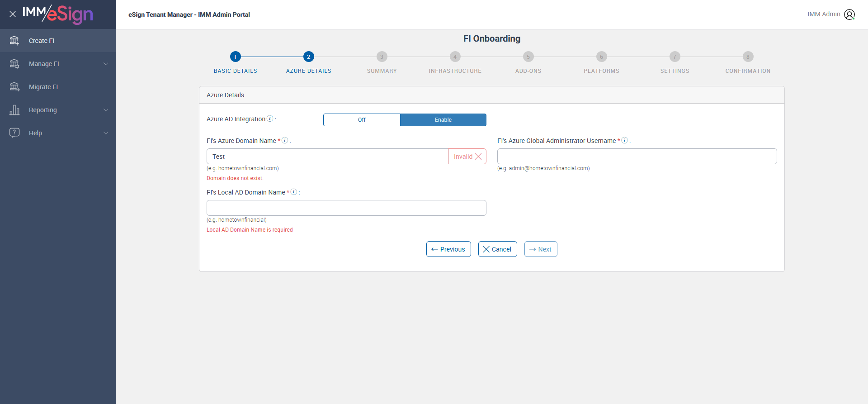Expand the Reporting menu chevron

106,110
